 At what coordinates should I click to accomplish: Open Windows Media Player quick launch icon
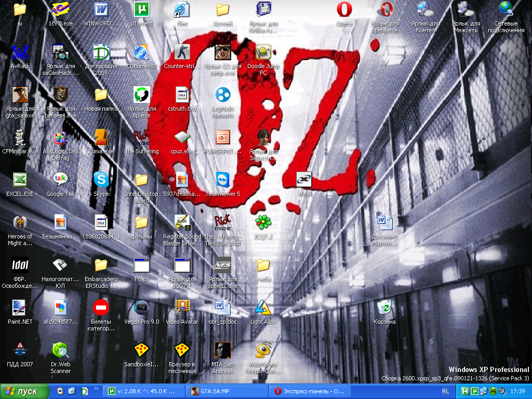[x=60, y=391]
